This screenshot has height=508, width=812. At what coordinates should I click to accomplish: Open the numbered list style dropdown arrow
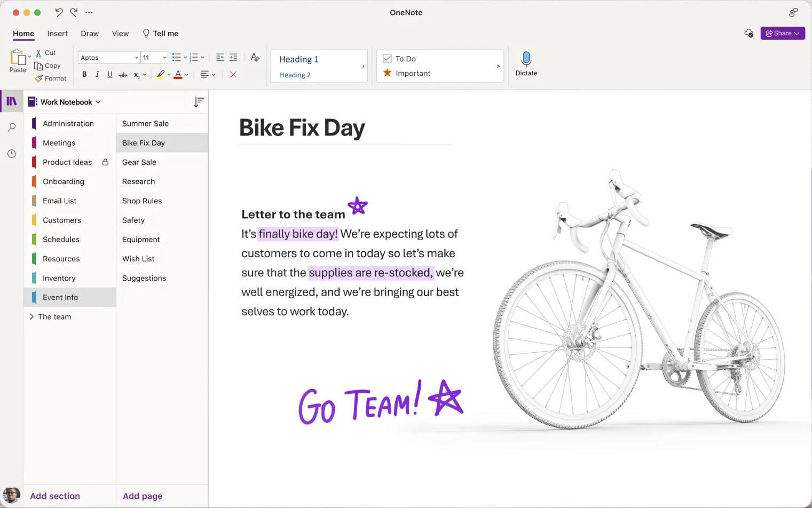coord(203,57)
